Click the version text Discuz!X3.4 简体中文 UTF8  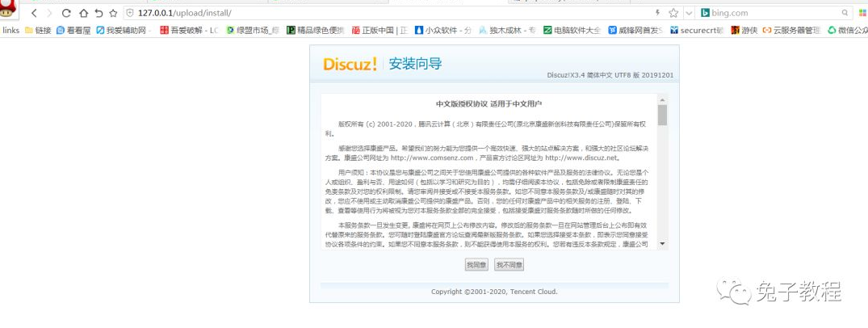pos(610,75)
